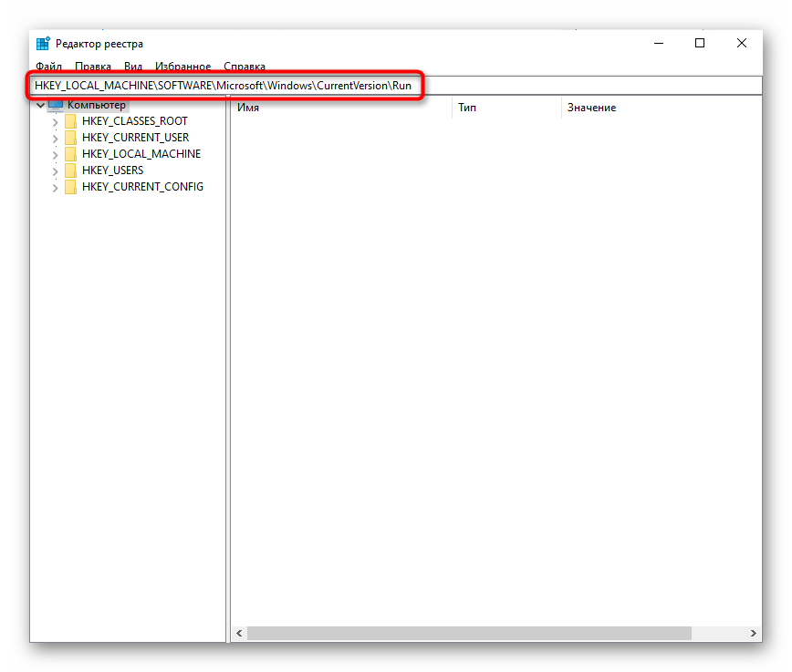Collapse the Компьютер tree node

click(x=40, y=106)
